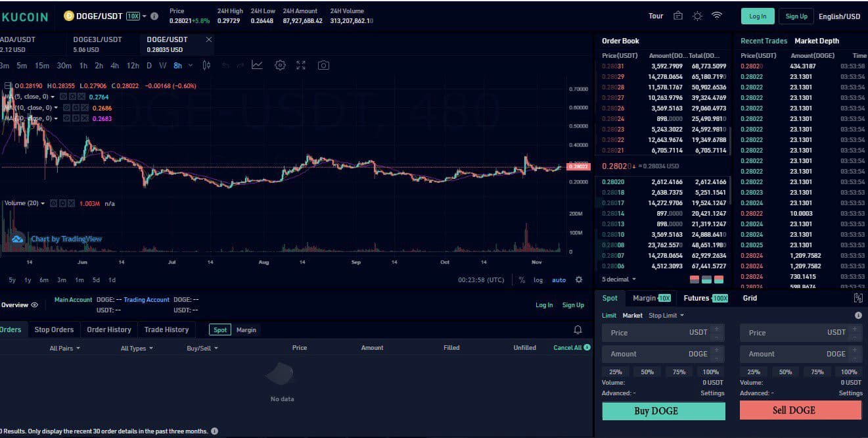Toggle light theme sun icon
The width and height of the screenshot is (868, 438).
point(697,16)
